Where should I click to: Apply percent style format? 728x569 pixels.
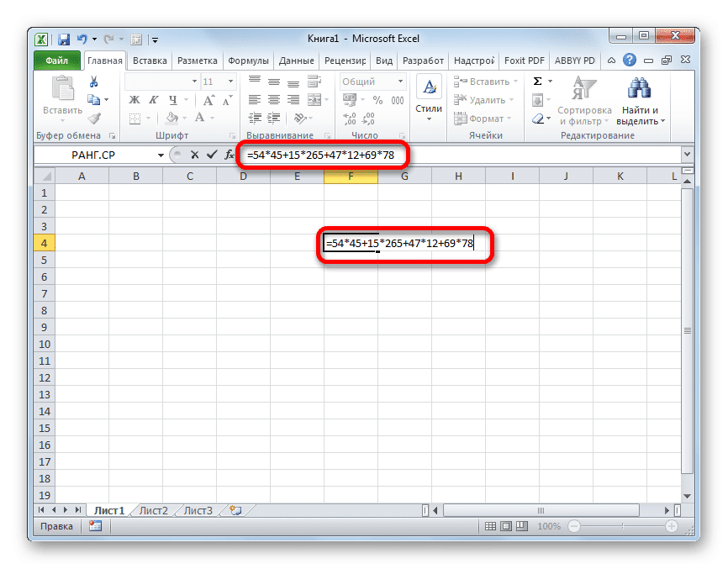(x=378, y=100)
